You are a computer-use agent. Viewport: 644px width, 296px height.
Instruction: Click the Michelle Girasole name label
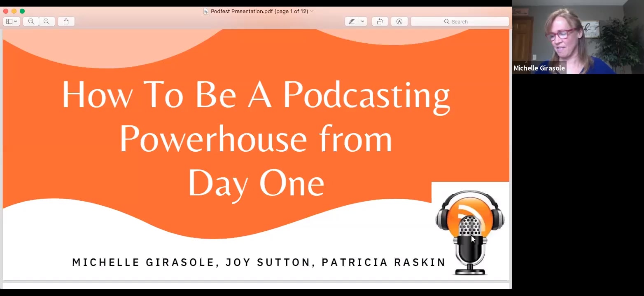coord(539,68)
